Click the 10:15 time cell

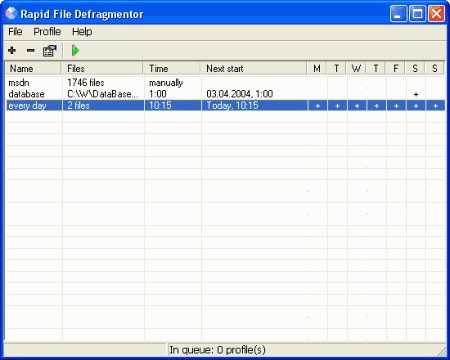(160, 106)
